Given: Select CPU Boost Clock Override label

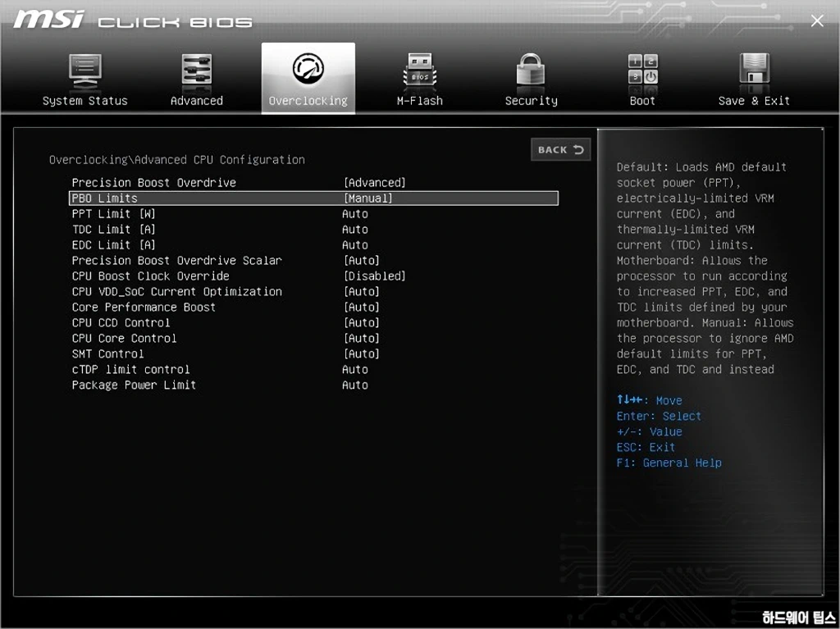Looking at the screenshot, I should tap(151, 276).
